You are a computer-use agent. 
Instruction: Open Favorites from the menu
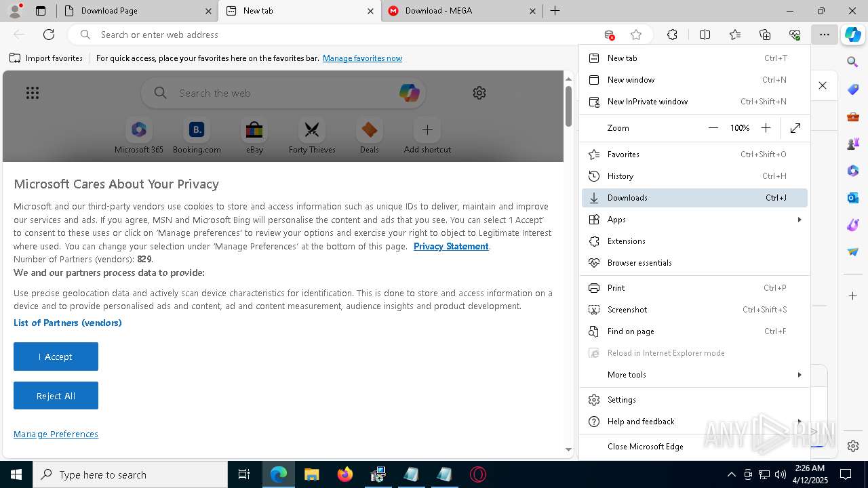694,155
